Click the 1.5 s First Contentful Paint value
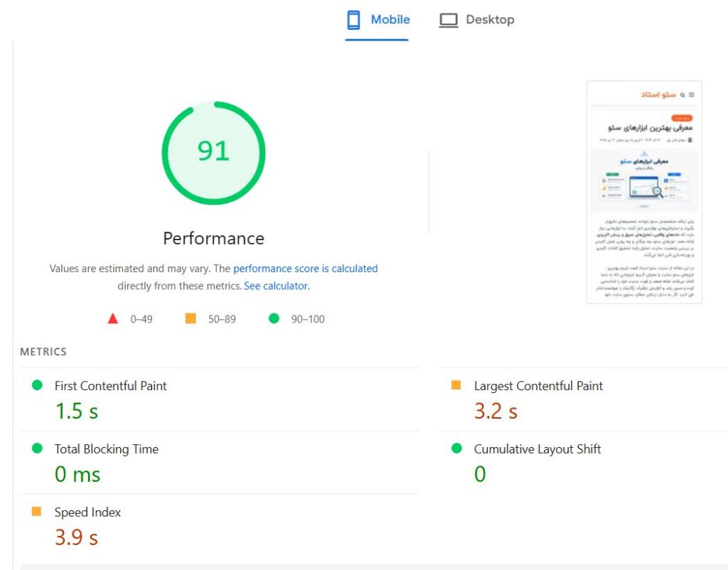This screenshot has width=728, height=570. 77,412
